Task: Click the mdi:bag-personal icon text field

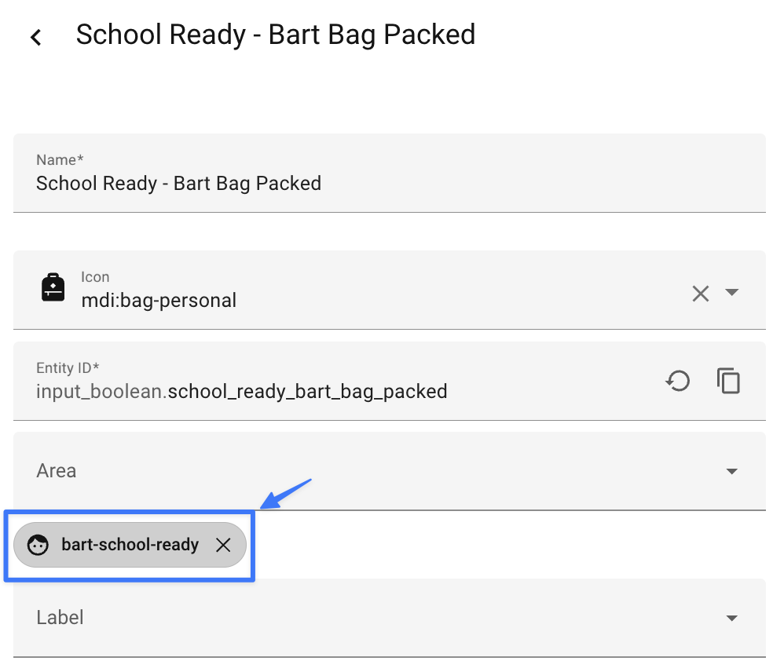Action: pyautogui.click(x=159, y=300)
